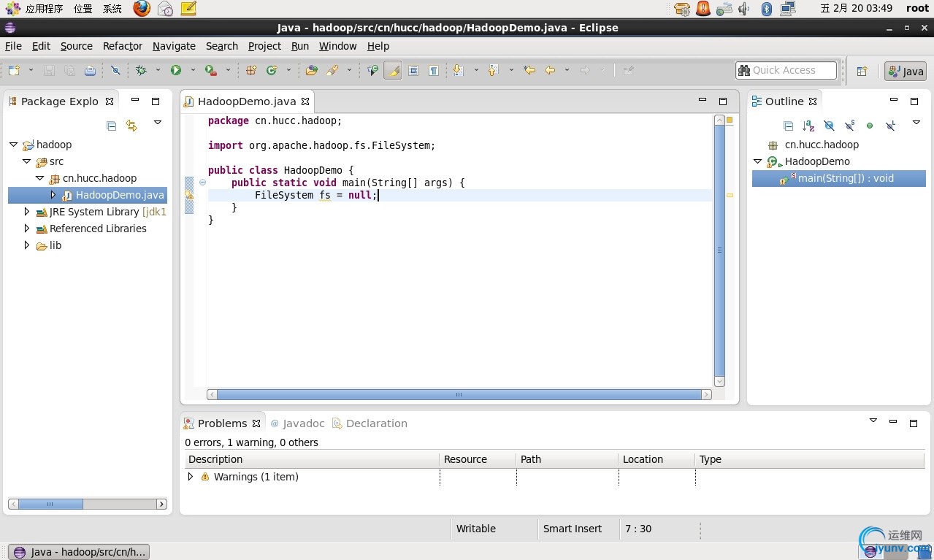
Task: Open the Outline view menu triangle
Action: (x=916, y=123)
